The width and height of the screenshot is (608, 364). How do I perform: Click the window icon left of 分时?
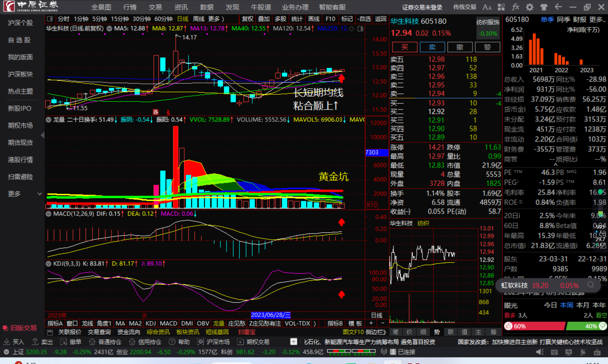[50, 19]
